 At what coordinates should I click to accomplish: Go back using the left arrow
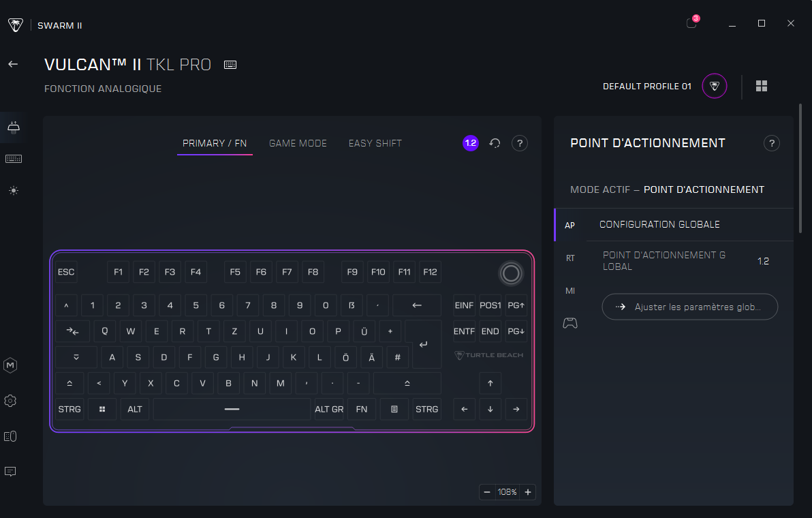pyautogui.click(x=13, y=64)
